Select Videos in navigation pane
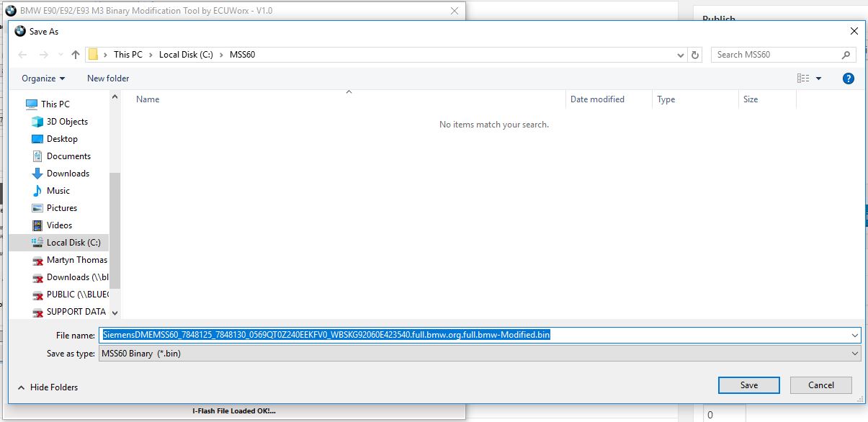The height and width of the screenshot is (422, 868). (59, 225)
